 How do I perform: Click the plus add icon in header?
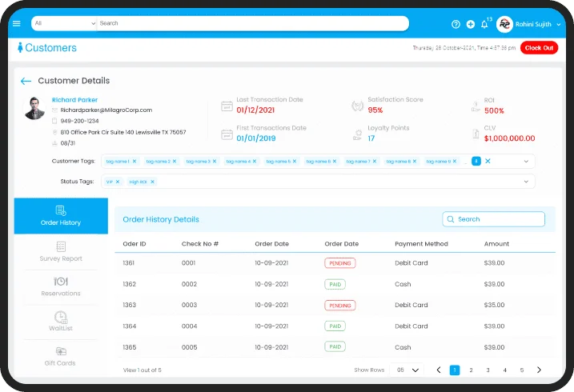pos(471,24)
